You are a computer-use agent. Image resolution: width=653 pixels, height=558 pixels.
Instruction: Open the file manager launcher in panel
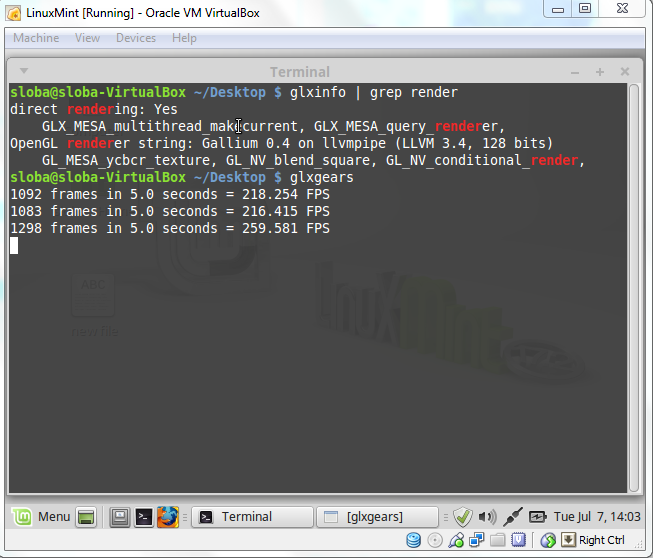coord(120,518)
